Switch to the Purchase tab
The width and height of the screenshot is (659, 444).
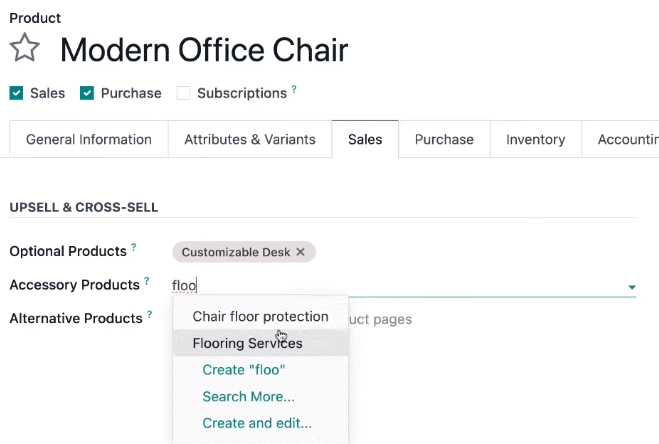pyautogui.click(x=444, y=139)
